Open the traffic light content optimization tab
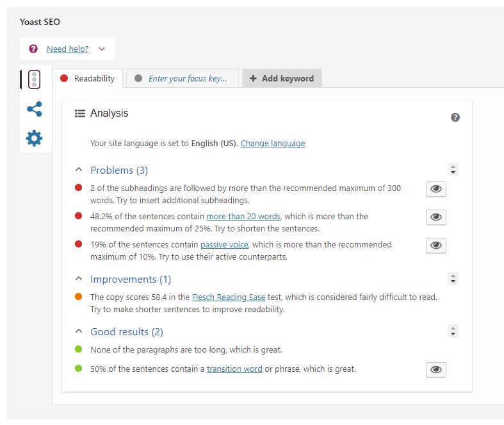The width and height of the screenshot is (504, 425). 34,79
